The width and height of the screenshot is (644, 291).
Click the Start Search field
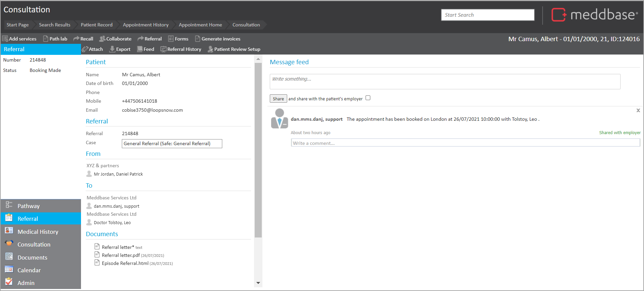tap(487, 15)
